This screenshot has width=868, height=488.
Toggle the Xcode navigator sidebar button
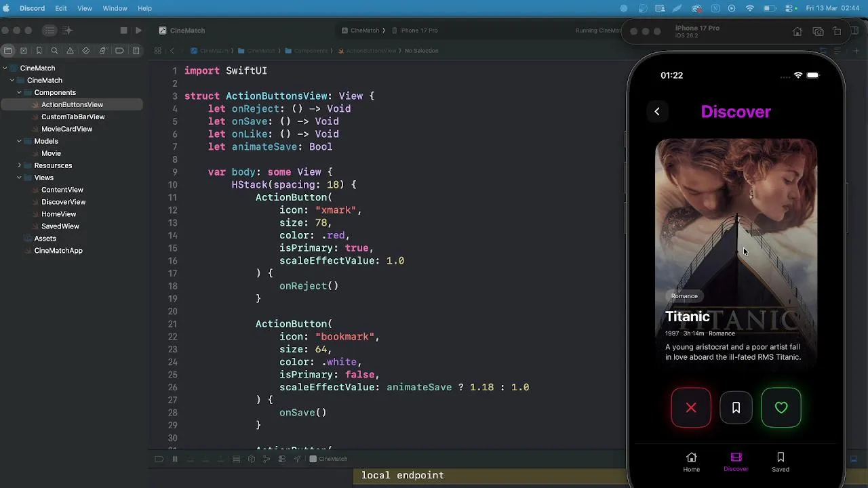pos(50,30)
